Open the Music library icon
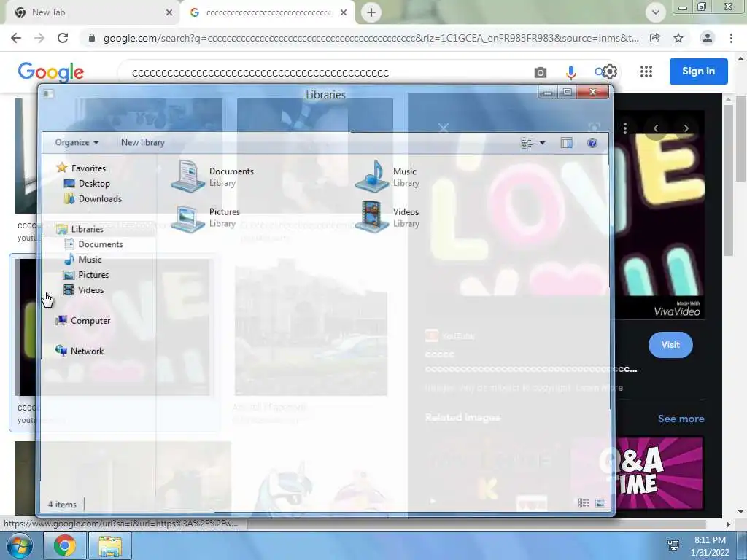 pos(372,176)
